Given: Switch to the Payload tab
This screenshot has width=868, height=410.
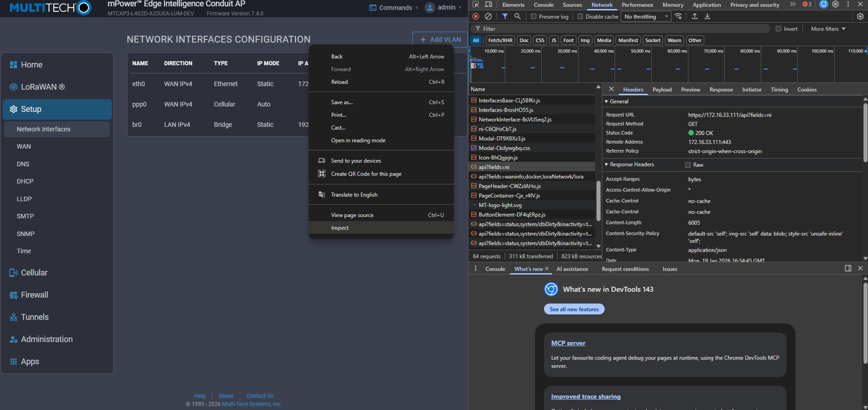Looking at the screenshot, I should [662, 89].
